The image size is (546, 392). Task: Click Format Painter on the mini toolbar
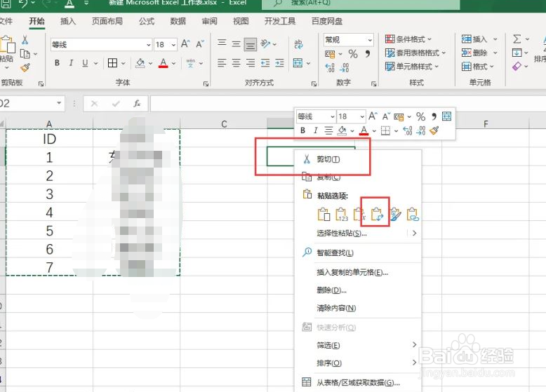434,130
